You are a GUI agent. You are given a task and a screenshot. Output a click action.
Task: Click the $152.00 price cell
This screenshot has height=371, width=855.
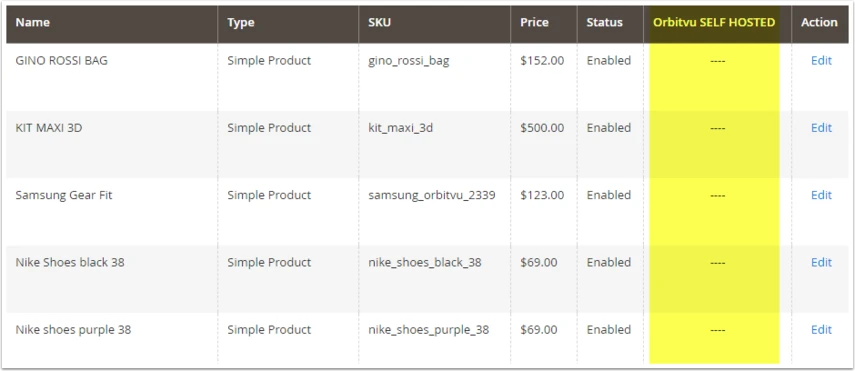pyautogui.click(x=542, y=61)
